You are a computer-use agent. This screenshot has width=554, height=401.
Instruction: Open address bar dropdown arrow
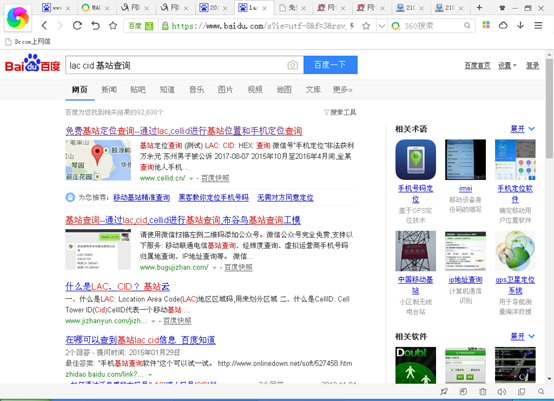pyautogui.click(x=382, y=26)
